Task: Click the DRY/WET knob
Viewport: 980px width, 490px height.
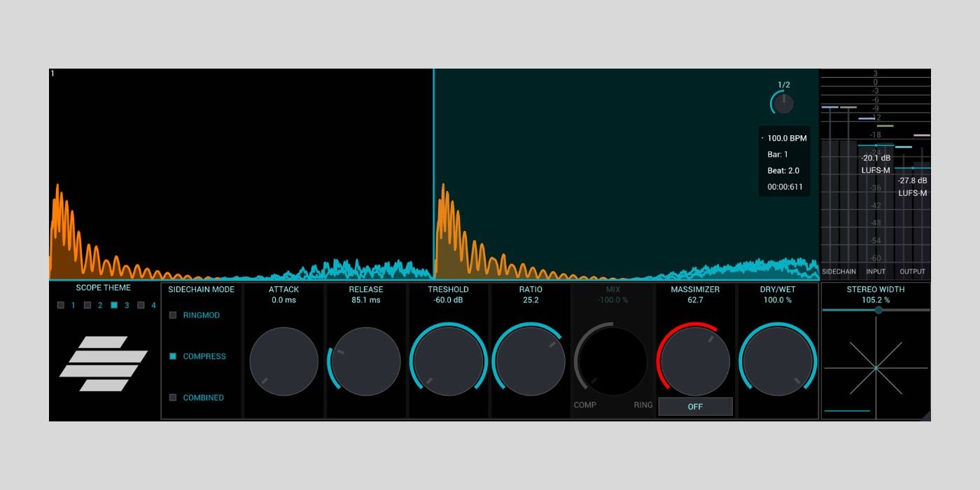Action: pos(778,362)
